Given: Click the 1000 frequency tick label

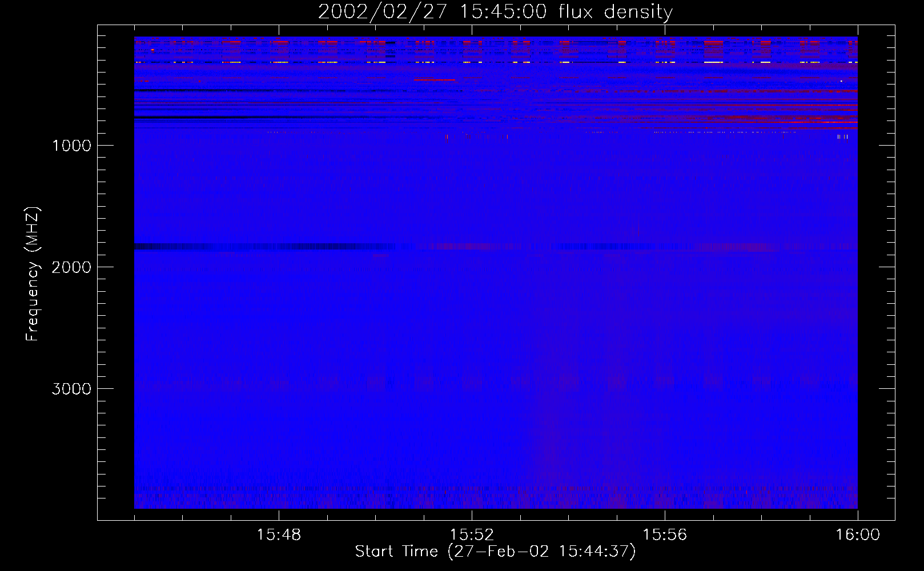Looking at the screenshot, I should [71, 146].
